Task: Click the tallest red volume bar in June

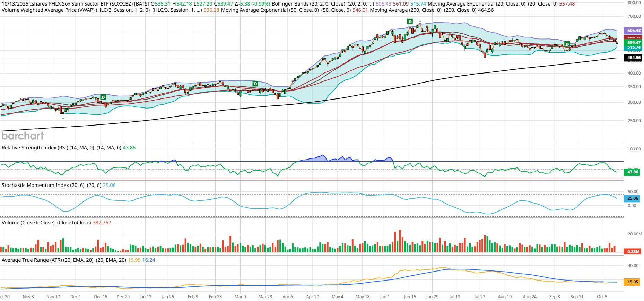Action: 400,241
